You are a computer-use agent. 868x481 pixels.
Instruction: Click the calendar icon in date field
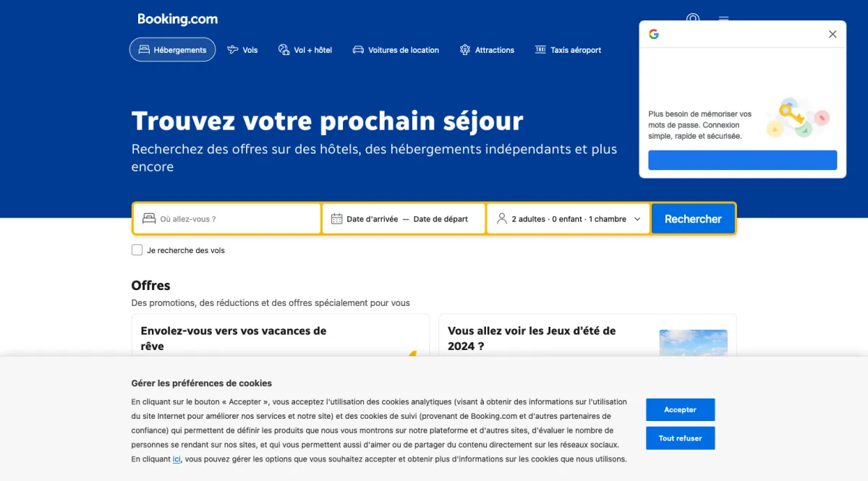pos(336,218)
